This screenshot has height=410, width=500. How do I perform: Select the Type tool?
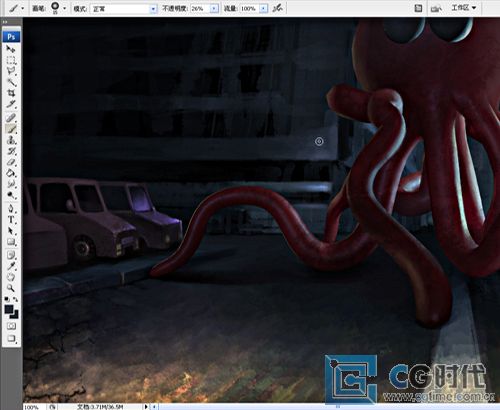pos(11,220)
